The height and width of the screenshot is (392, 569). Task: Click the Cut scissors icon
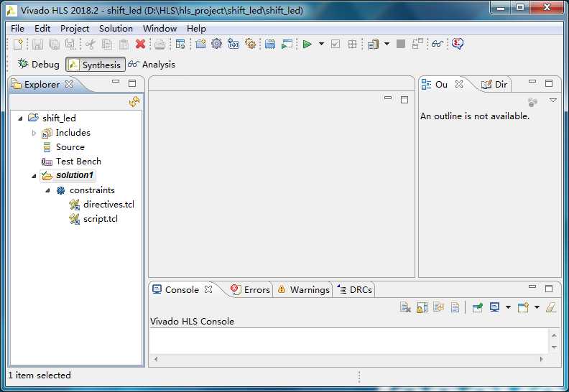91,44
